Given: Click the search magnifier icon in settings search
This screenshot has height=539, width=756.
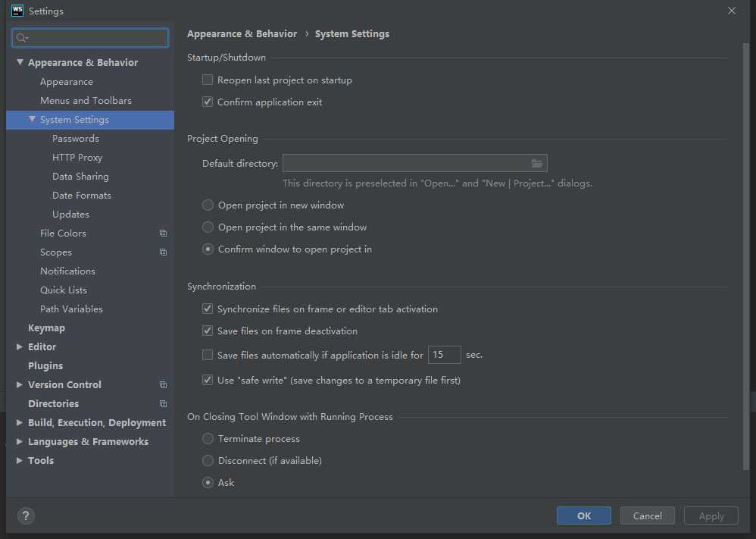Looking at the screenshot, I should (x=21, y=38).
